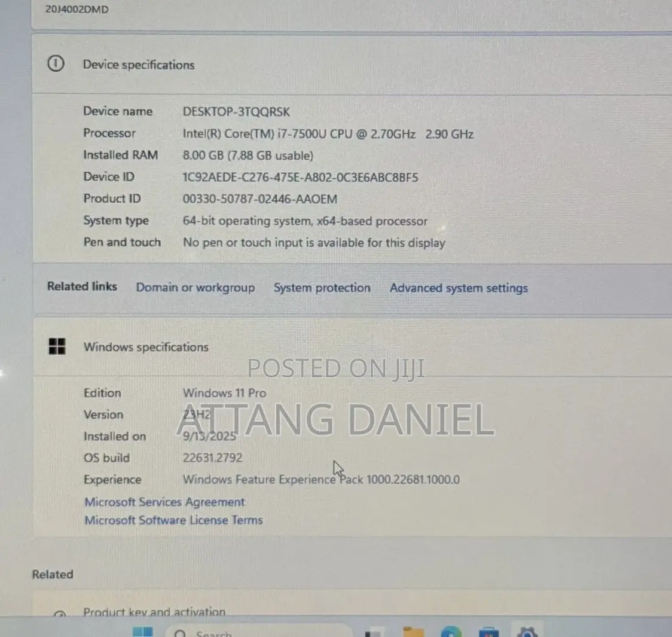Click the Windows logo beside Windows specifications
Image resolution: width=672 pixels, height=637 pixels.
coord(57,346)
